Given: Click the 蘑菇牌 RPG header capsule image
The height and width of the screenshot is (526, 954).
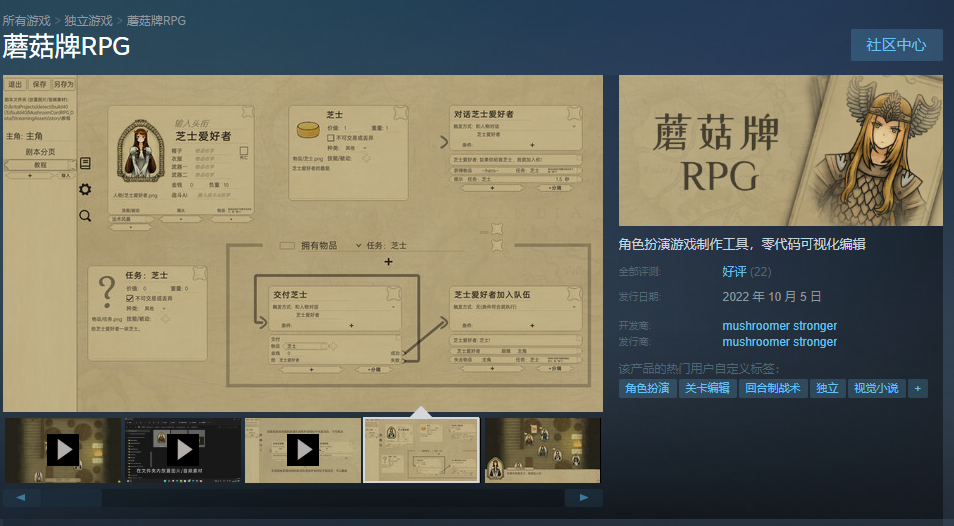Looking at the screenshot, I should click(781, 150).
